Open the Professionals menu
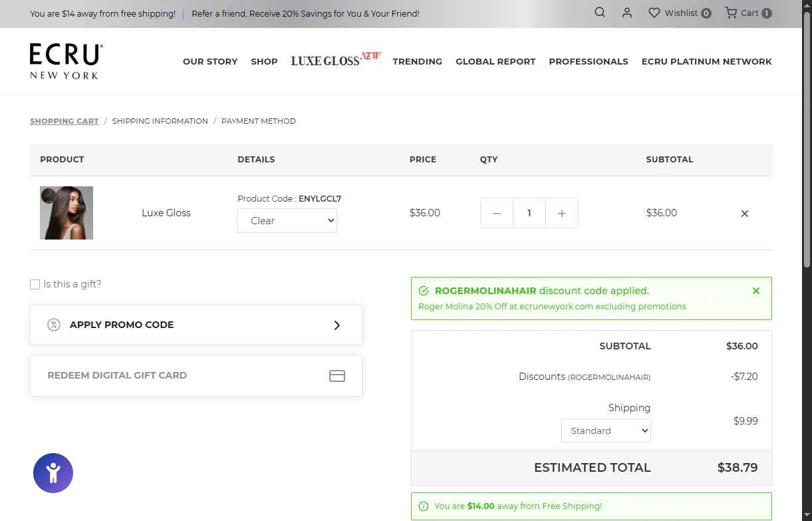The height and width of the screenshot is (521, 812). 589,61
